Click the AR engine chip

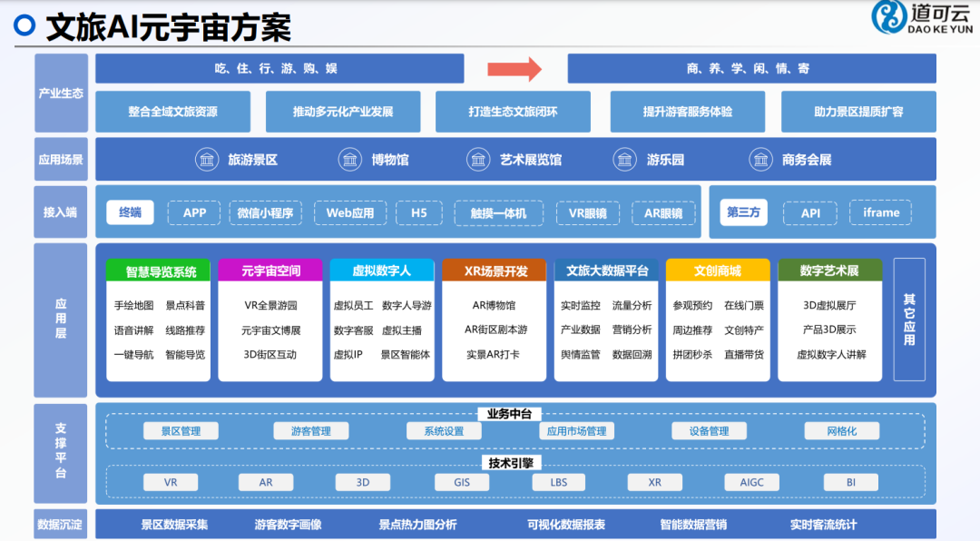coord(266,482)
